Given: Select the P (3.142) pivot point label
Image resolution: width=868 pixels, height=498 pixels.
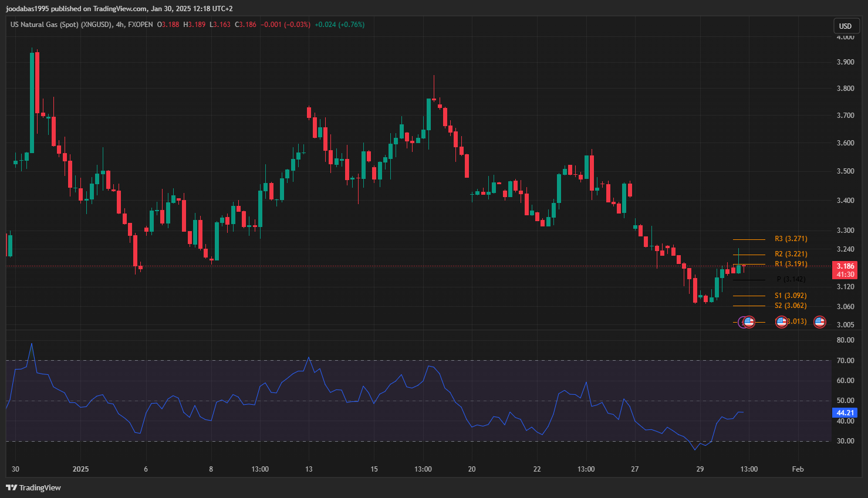Looking at the screenshot, I should (x=791, y=279).
